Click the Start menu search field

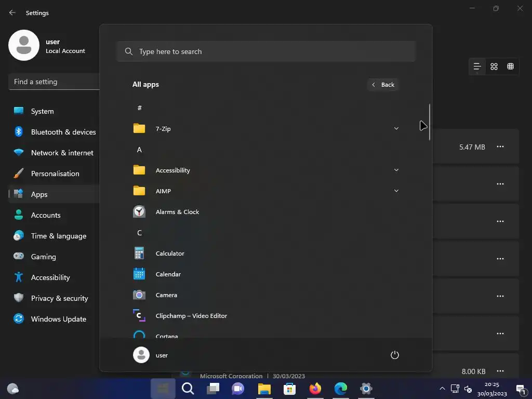[265, 51]
